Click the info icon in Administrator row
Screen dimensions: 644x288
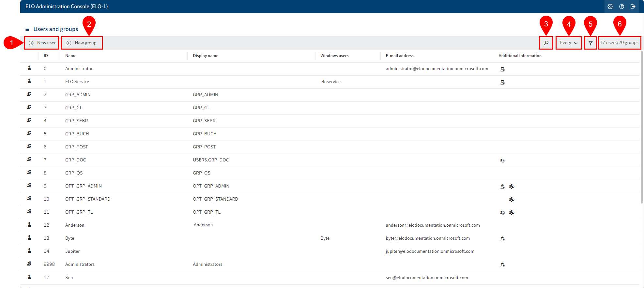[502, 69]
